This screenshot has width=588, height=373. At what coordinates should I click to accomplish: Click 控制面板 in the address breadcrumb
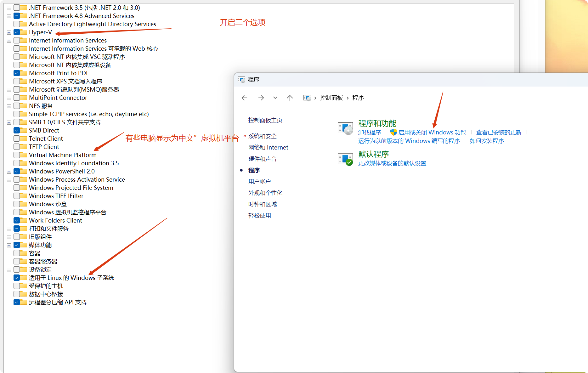pyautogui.click(x=331, y=98)
